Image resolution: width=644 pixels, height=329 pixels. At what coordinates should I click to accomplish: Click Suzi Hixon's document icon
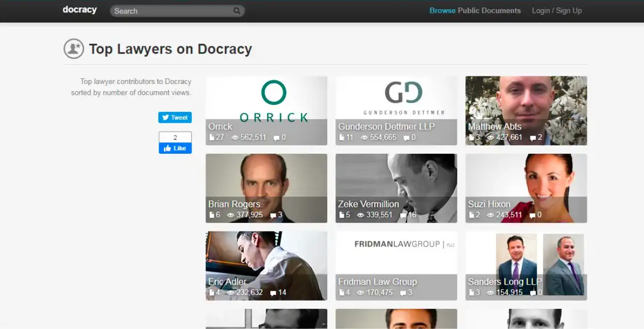click(x=471, y=215)
